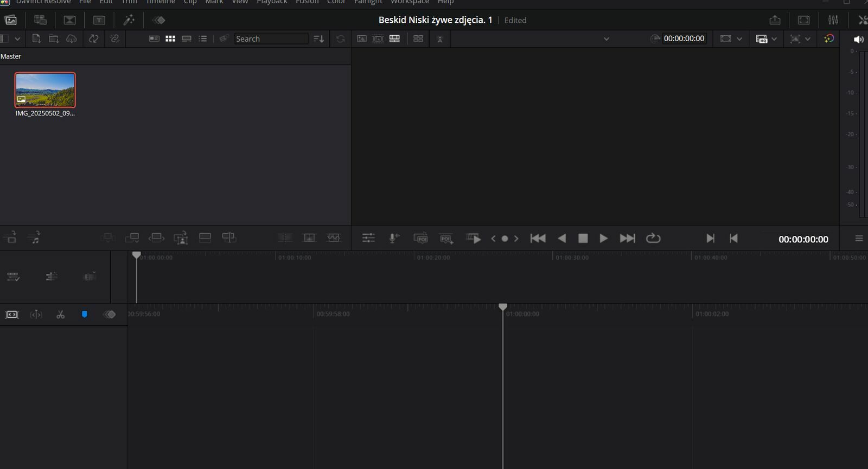
Task: Open the media pool sort dropdown
Action: [x=319, y=38]
